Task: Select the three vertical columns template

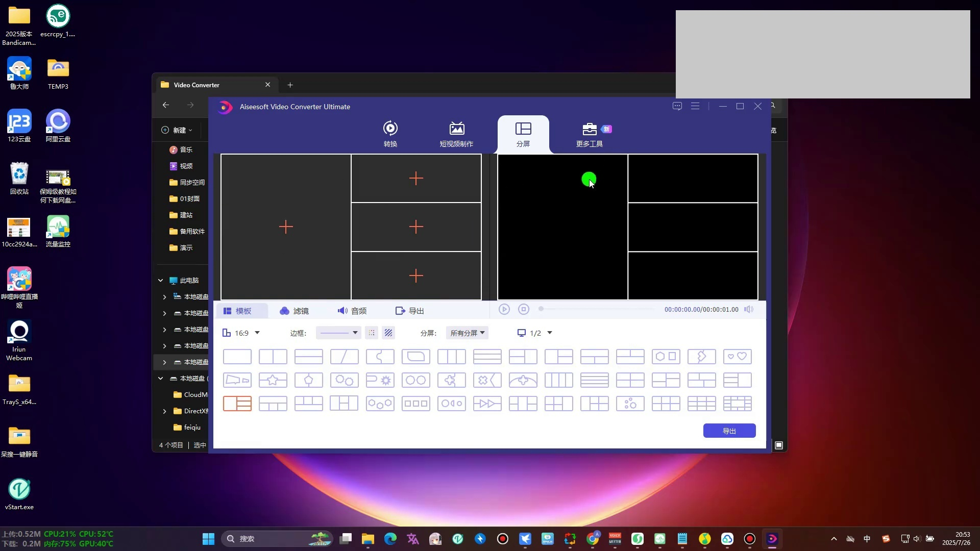Action: click(451, 357)
